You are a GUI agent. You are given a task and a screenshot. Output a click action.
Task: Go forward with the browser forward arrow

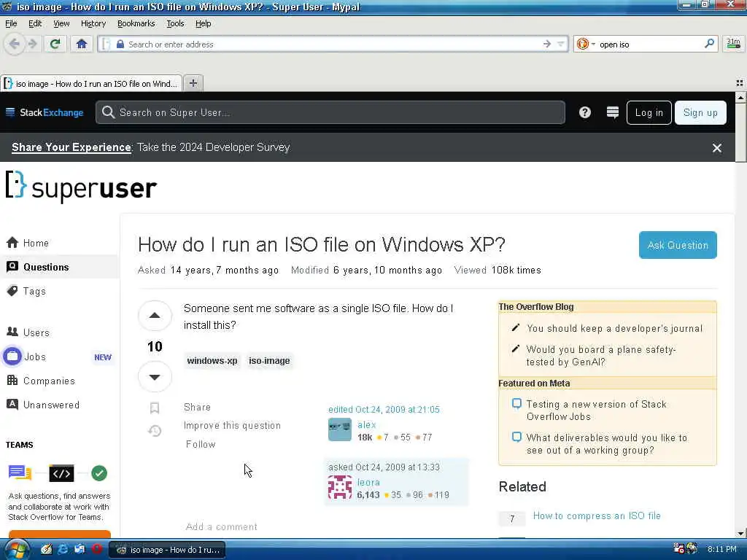[32, 44]
